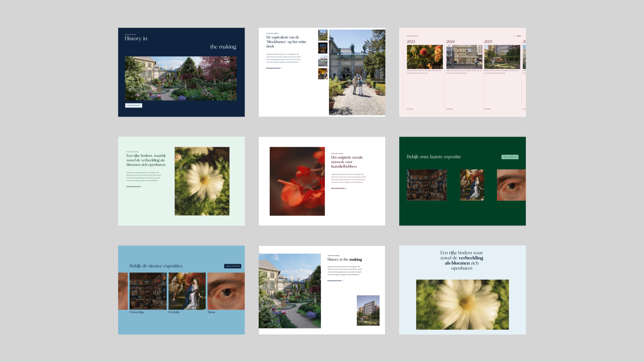Click Discover Our Story beside red flower

339,188
